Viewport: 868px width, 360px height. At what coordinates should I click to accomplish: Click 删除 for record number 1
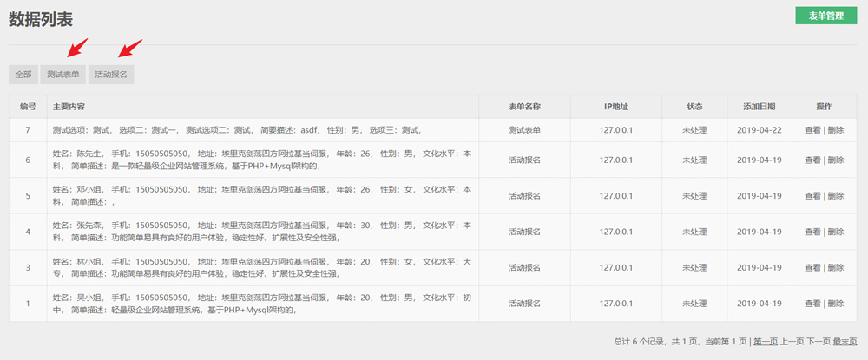point(835,304)
